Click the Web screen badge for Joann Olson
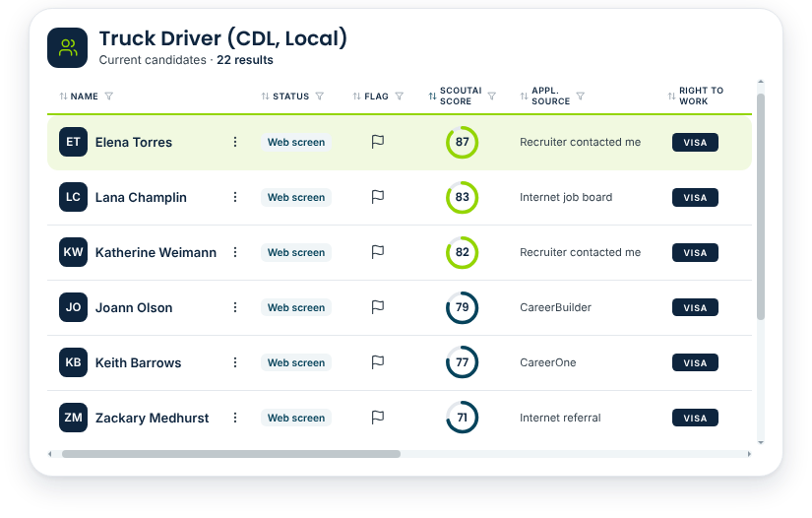The image size is (812, 518). click(296, 307)
